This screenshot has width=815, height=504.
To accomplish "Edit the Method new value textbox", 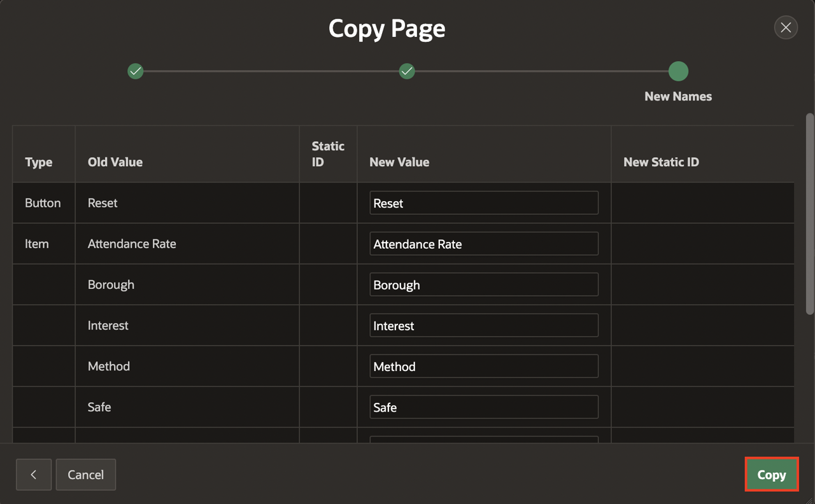I will [x=484, y=366].
